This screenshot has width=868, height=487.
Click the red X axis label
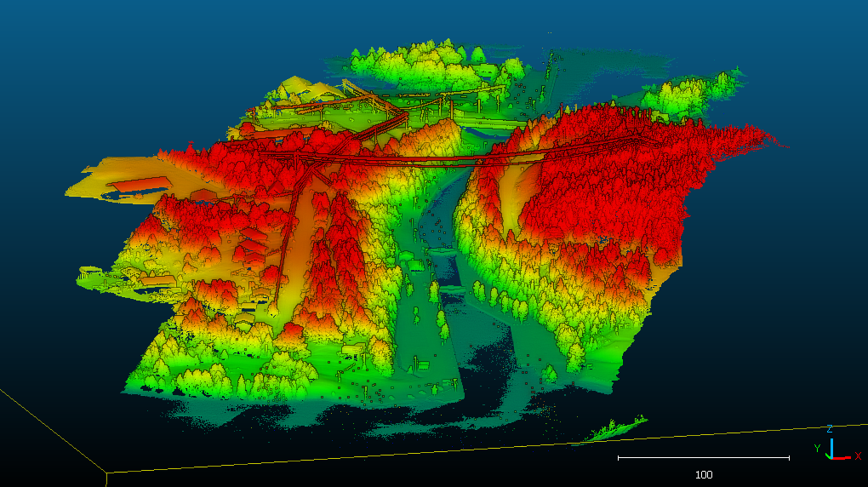pyautogui.click(x=857, y=455)
